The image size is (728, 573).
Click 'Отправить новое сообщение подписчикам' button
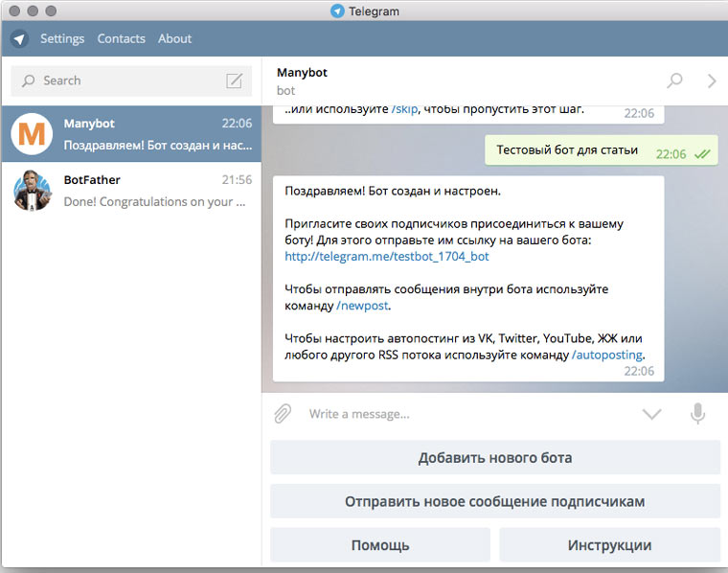click(495, 501)
